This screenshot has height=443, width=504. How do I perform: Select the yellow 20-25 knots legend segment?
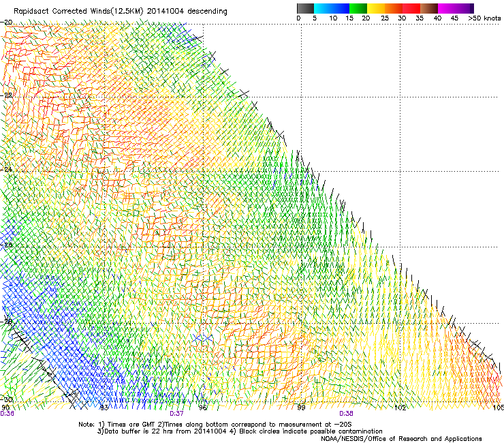(376, 8)
